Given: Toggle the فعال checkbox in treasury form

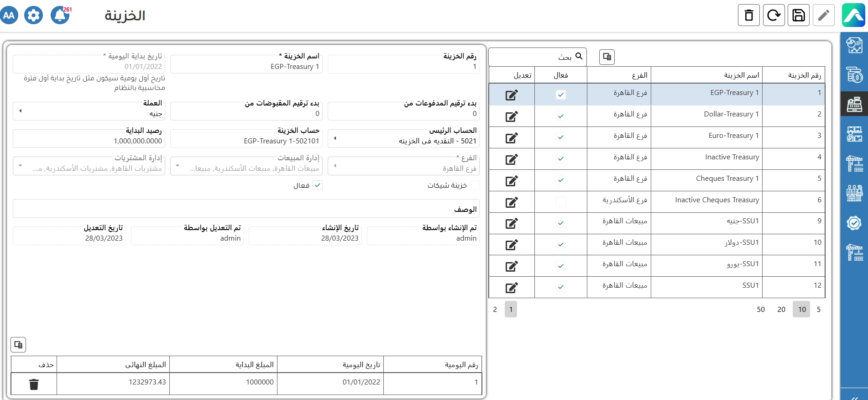Looking at the screenshot, I should pyautogui.click(x=318, y=185).
